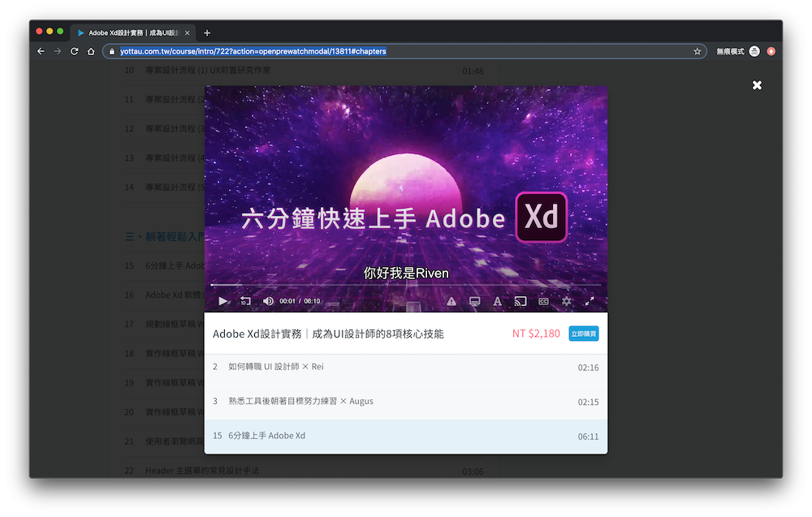812x517 pixels.
Task: Close the Adobe Xd設計實務 tab
Action: pyautogui.click(x=187, y=32)
